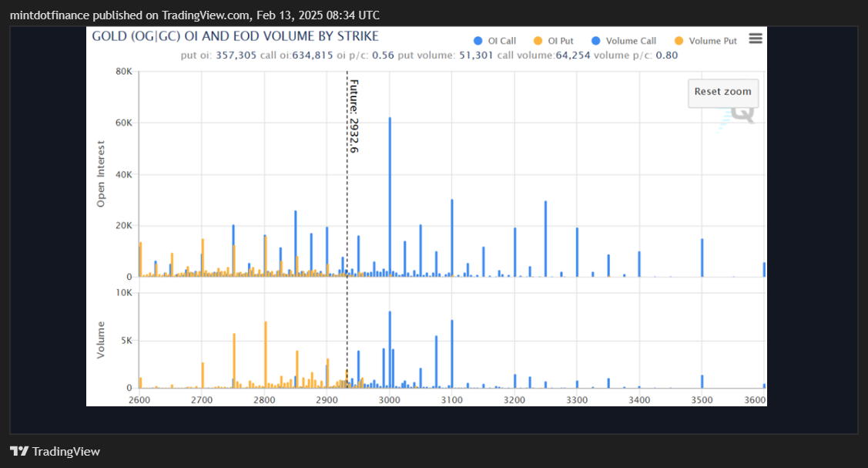Image resolution: width=868 pixels, height=468 pixels.
Task: Click the OI call bar at strike 3500
Action: coord(702,258)
